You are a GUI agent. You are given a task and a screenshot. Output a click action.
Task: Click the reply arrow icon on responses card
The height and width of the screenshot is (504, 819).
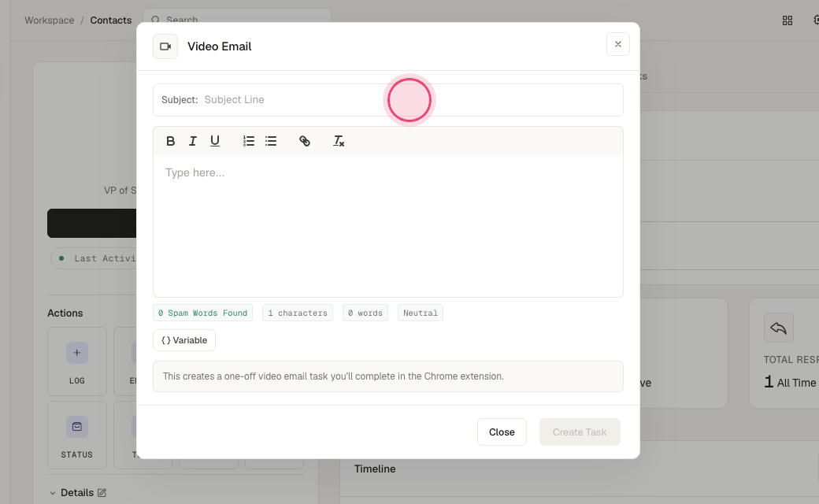(x=779, y=328)
